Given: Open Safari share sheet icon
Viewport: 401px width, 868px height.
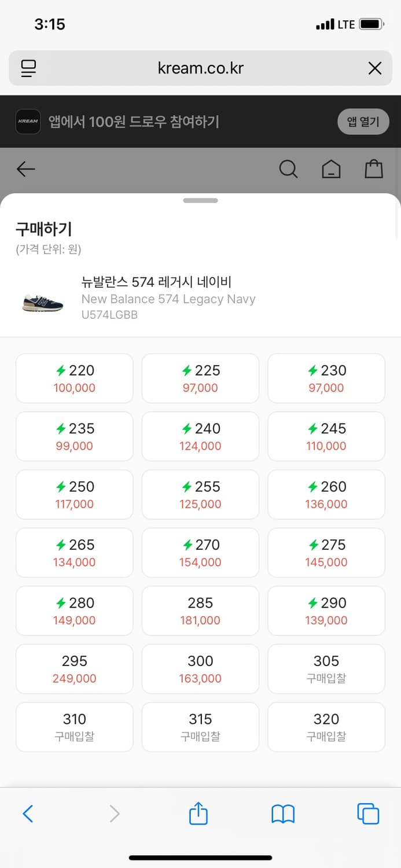Looking at the screenshot, I should pyautogui.click(x=198, y=814).
